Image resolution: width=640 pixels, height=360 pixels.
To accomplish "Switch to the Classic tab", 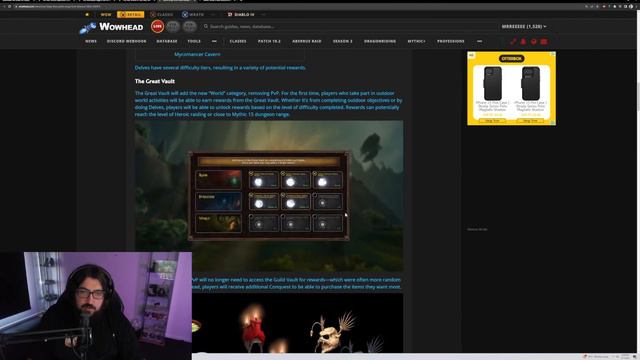I will click(x=162, y=15).
